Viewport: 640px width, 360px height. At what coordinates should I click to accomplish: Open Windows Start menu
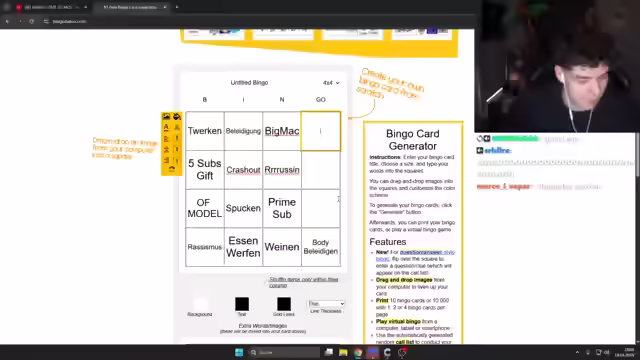tap(239, 352)
